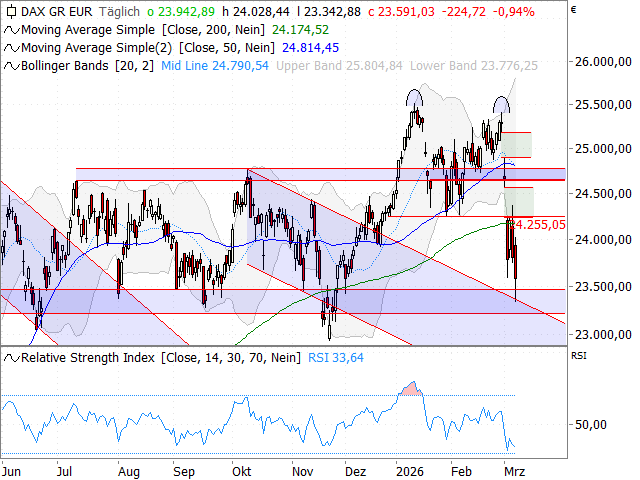Select the DAX GR EUR symbol label
Screen dimensions: 640x480
point(57,12)
